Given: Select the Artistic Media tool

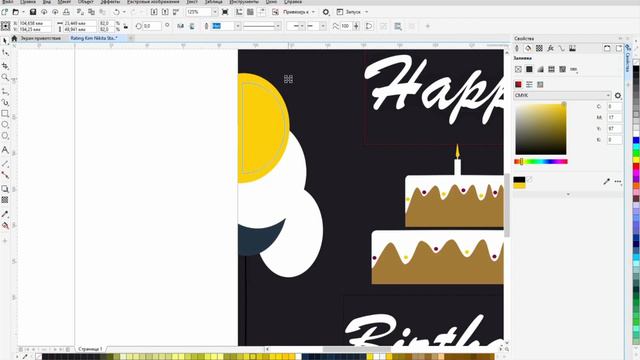Looking at the screenshot, I should coord(5,102).
